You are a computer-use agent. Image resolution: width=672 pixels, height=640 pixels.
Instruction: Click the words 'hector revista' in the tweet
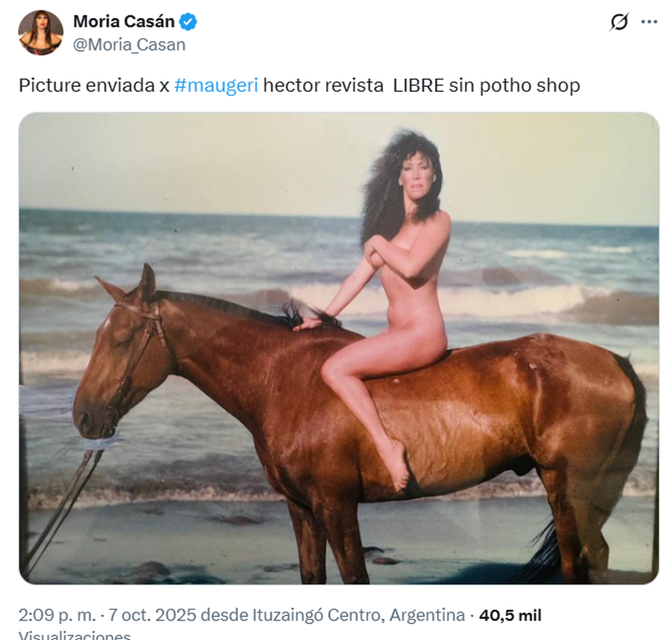(323, 85)
